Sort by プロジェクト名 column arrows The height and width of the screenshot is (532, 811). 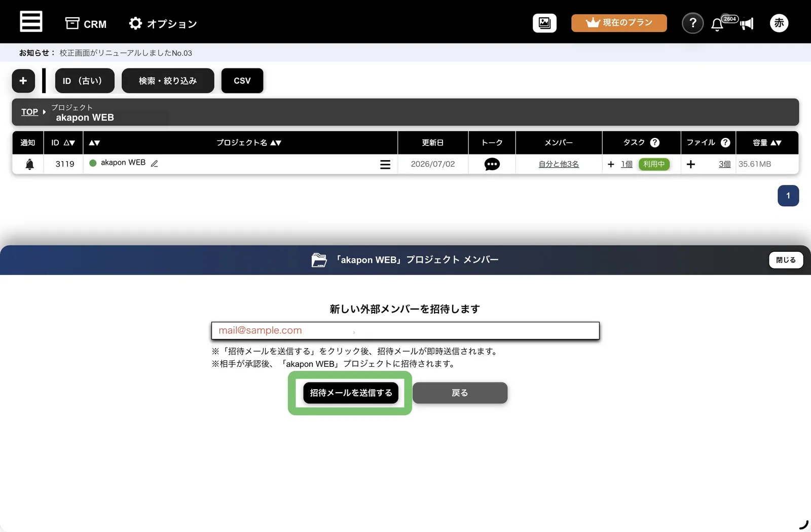coord(276,143)
